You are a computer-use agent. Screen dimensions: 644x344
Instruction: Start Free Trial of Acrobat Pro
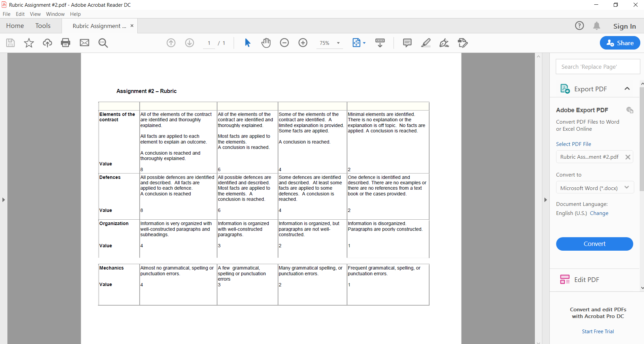tap(598, 331)
